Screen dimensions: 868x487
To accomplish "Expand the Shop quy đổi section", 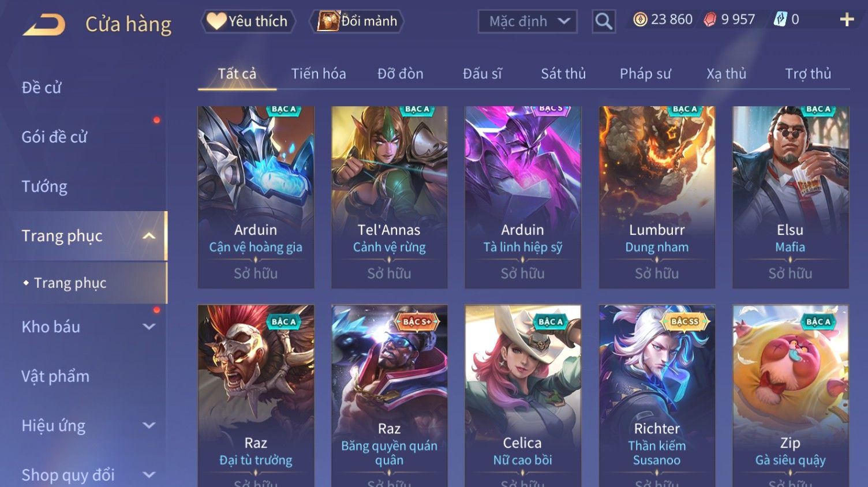I will pyautogui.click(x=149, y=475).
